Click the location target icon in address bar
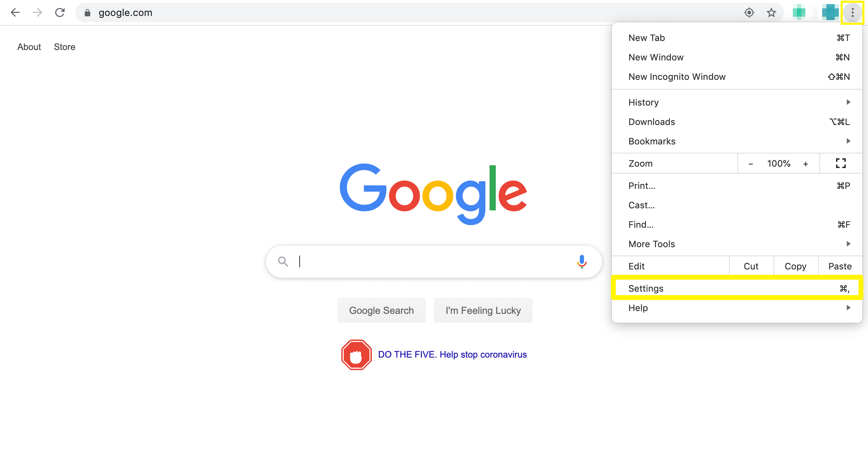This screenshot has height=468, width=868. pos(749,13)
